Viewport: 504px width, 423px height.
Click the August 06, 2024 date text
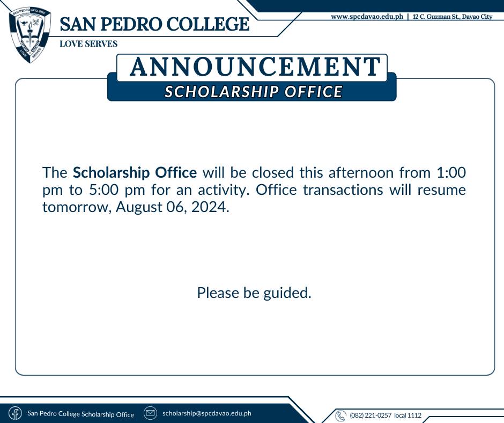click(172, 207)
